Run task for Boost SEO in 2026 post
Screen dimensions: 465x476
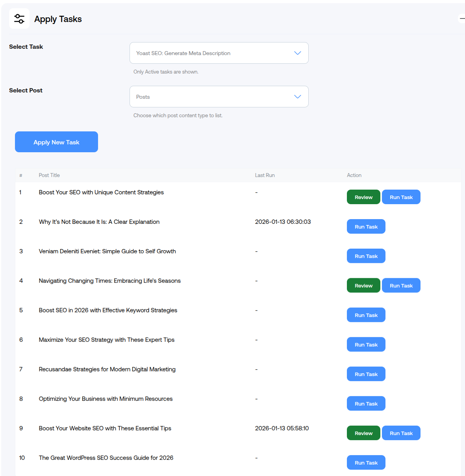366,315
